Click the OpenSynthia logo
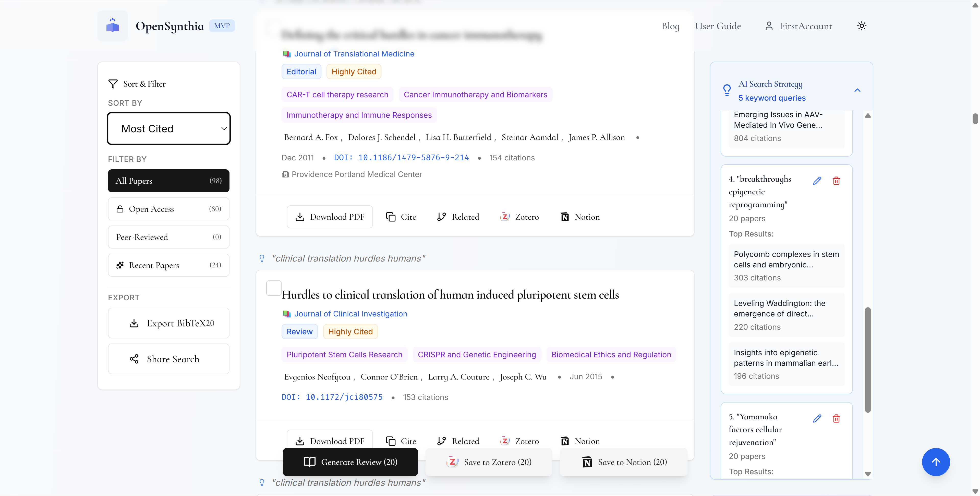980x496 pixels. point(113,26)
